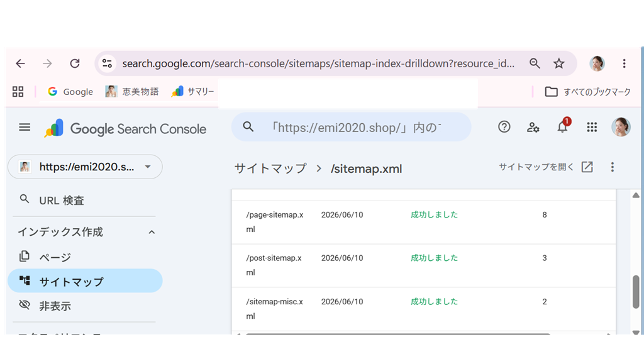
Task: Open the help question mark icon
Action: point(504,127)
